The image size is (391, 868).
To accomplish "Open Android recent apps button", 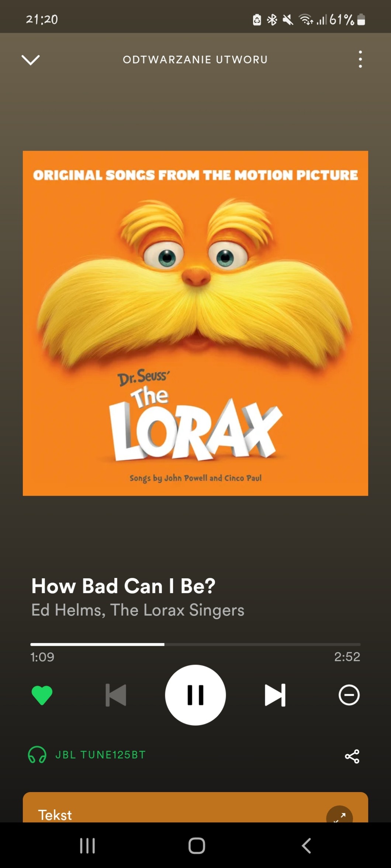I will point(87,846).
